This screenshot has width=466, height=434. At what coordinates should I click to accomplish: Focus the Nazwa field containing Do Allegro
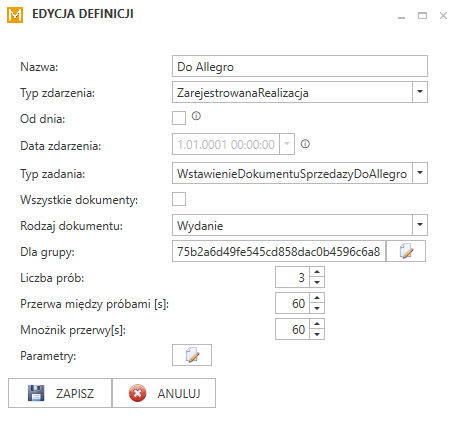click(x=300, y=66)
